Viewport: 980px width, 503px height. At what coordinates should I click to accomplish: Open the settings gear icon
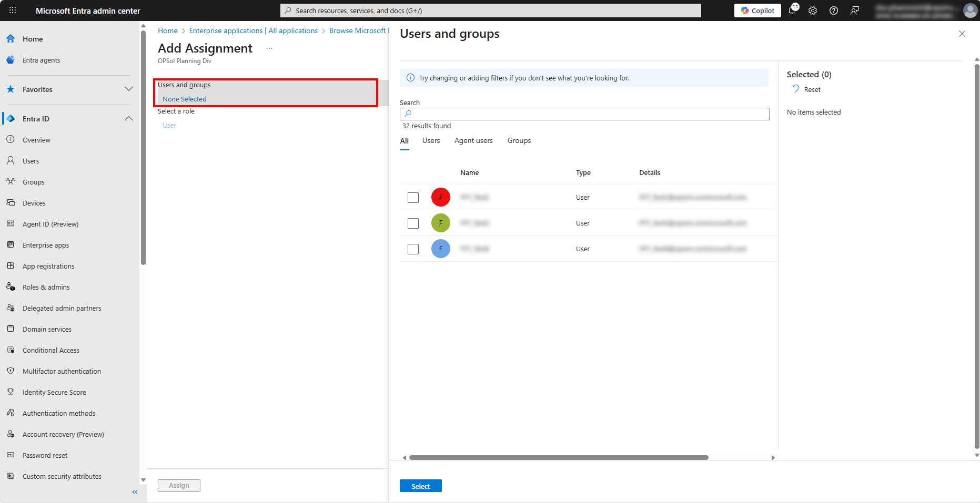pyautogui.click(x=813, y=11)
